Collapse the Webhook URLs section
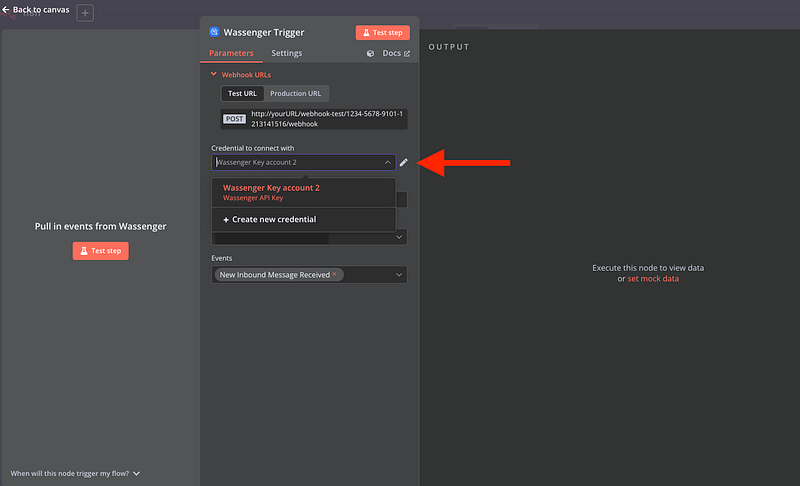Image resolution: width=800 pixels, height=486 pixels. 213,74
